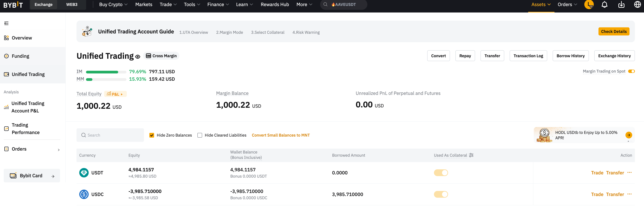The height and width of the screenshot is (208, 644).
Task: Open the notifications bell
Action: [x=605, y=5]
